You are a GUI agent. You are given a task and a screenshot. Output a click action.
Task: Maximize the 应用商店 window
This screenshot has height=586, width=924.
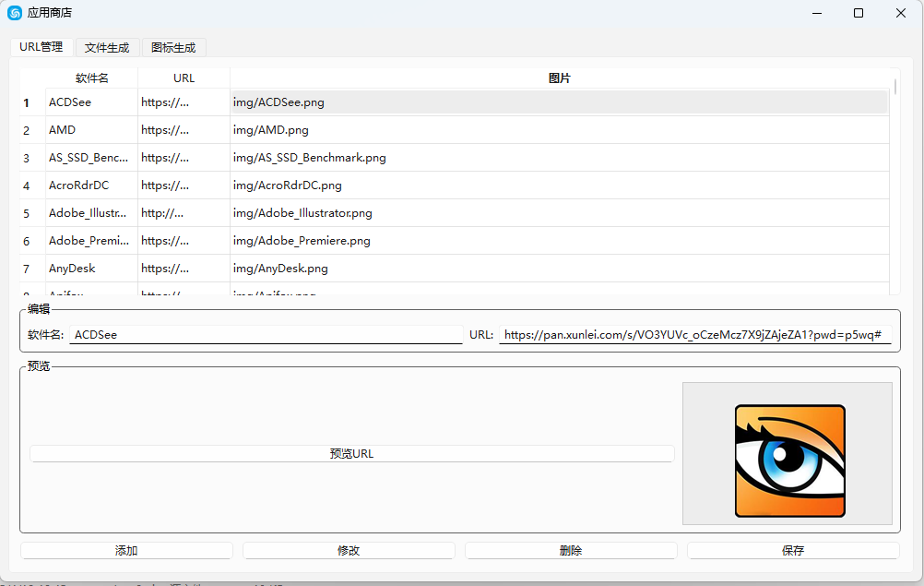(x=859, y=13)
